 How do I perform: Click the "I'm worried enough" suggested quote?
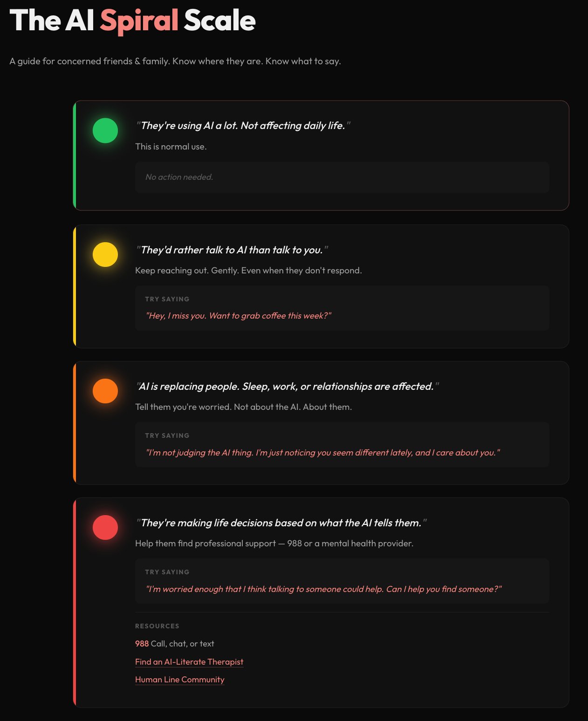coord(324,589)
